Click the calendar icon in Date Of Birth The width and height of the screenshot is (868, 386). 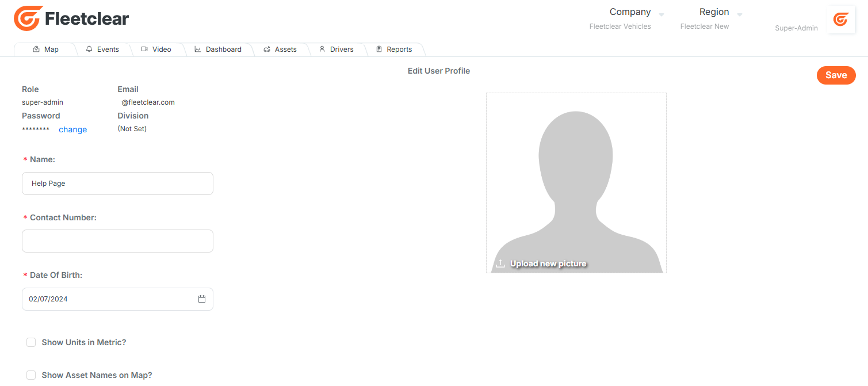point(202,299)
